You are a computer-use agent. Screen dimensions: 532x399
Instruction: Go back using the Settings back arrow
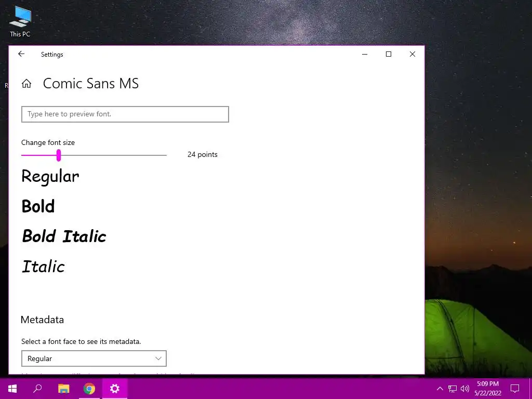[x=21, y=54]
